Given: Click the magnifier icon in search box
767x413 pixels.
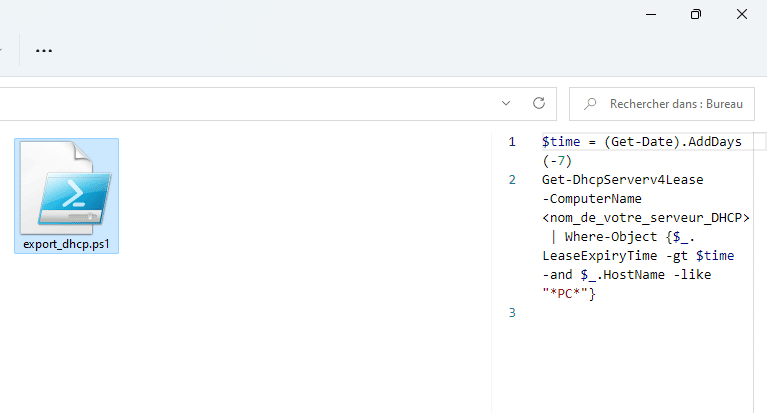Looking at the screenshot, I should [x=590, y=104].
